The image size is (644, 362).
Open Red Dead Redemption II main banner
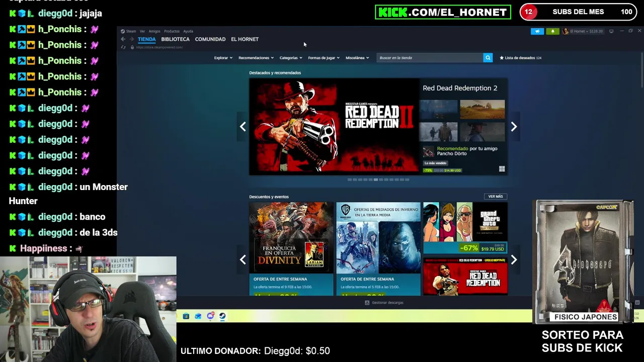[x=334, y=127]
